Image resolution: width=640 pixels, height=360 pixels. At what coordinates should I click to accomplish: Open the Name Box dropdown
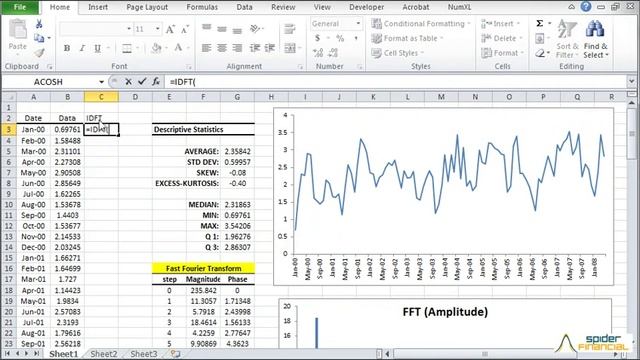click(x=101, y=82)
